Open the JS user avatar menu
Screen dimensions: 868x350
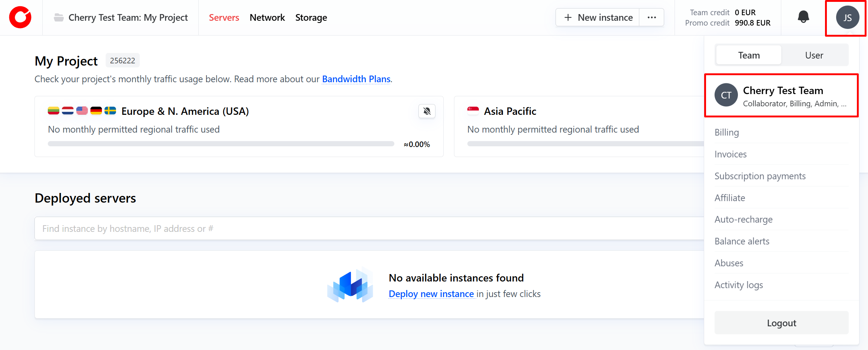(x=847, y=17)
